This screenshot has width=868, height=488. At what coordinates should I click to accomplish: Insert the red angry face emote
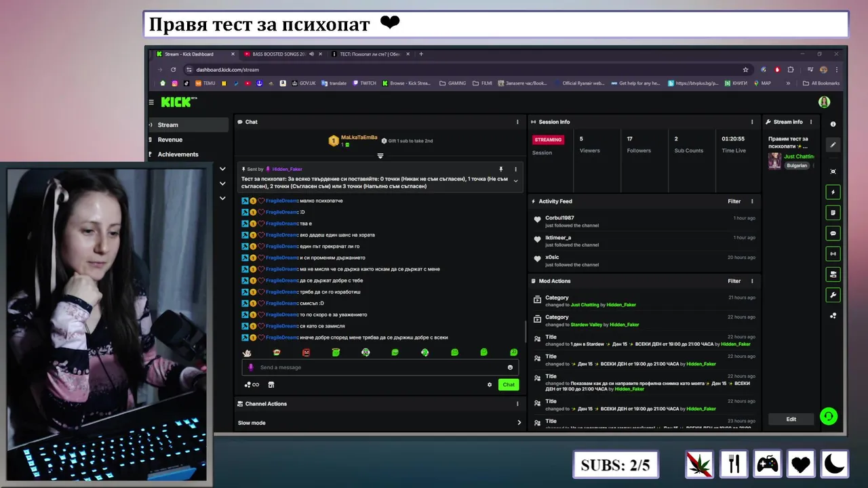point(306,352)
